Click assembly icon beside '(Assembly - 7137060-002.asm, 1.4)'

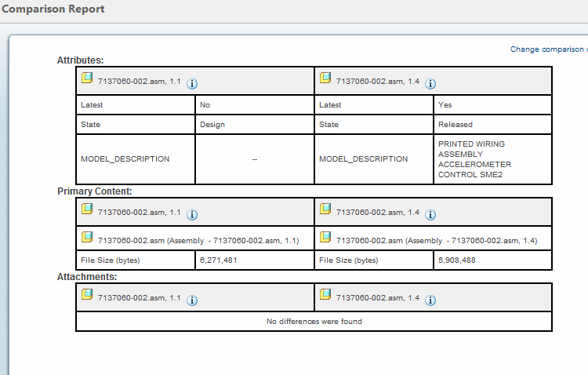point(325,237)
